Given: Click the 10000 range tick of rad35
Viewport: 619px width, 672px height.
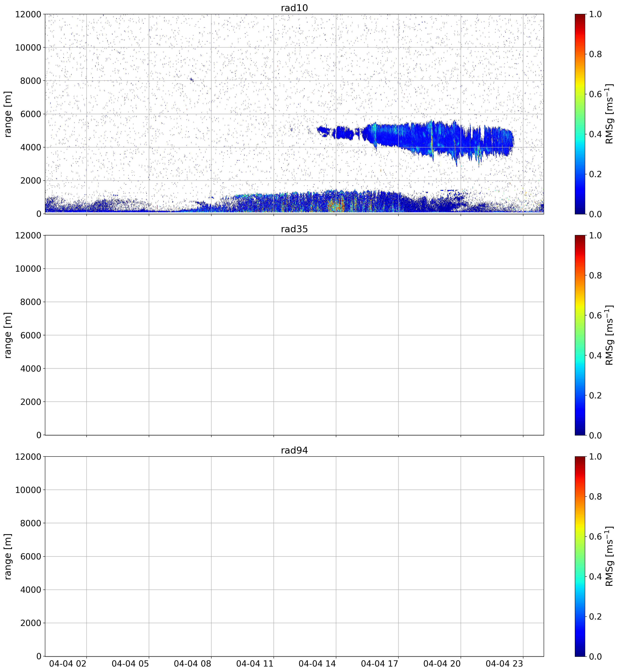Looking at the screenshot, I should point(28,269).
